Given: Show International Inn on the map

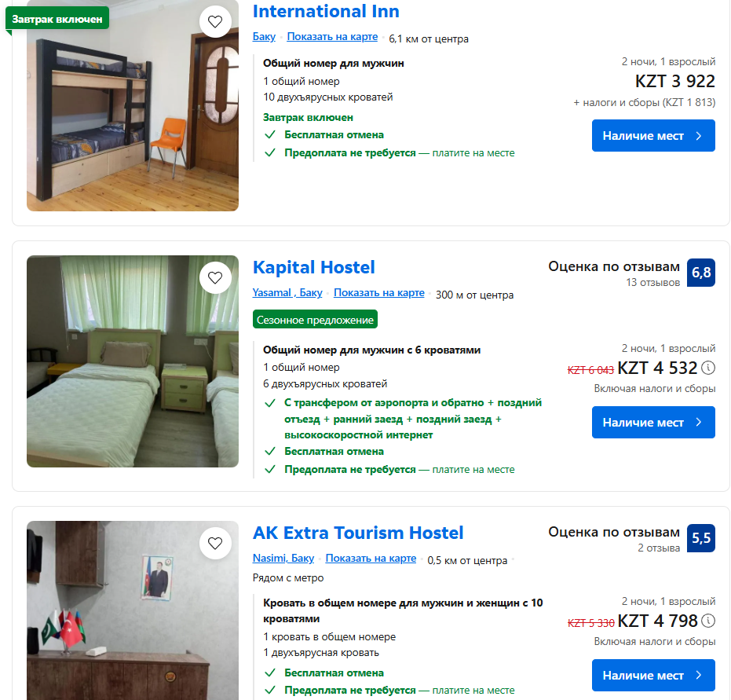Looking at the screenshot, I should 332,36.
